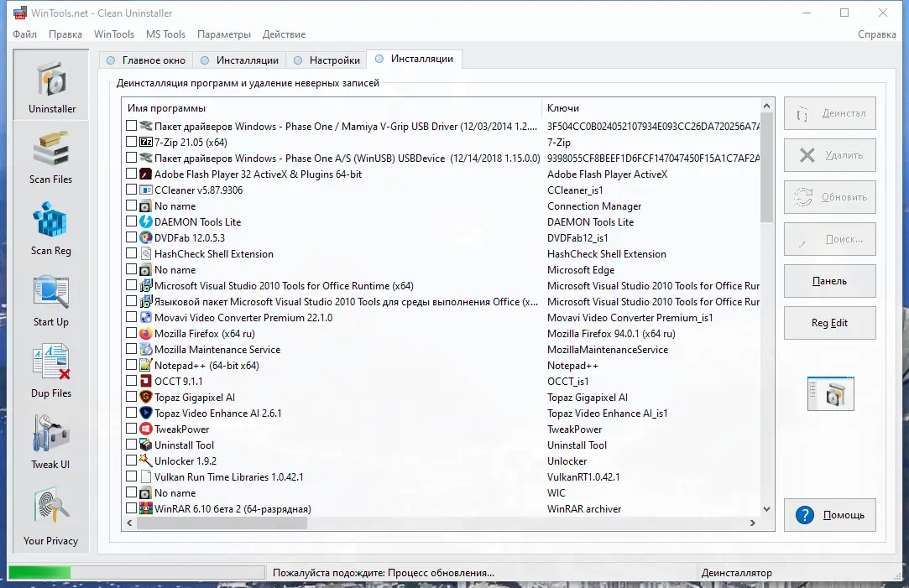Image resolution: width=909 pixels, height=588 pixels.
Task: Open the Start Up manager
Action: pos(51,299)
